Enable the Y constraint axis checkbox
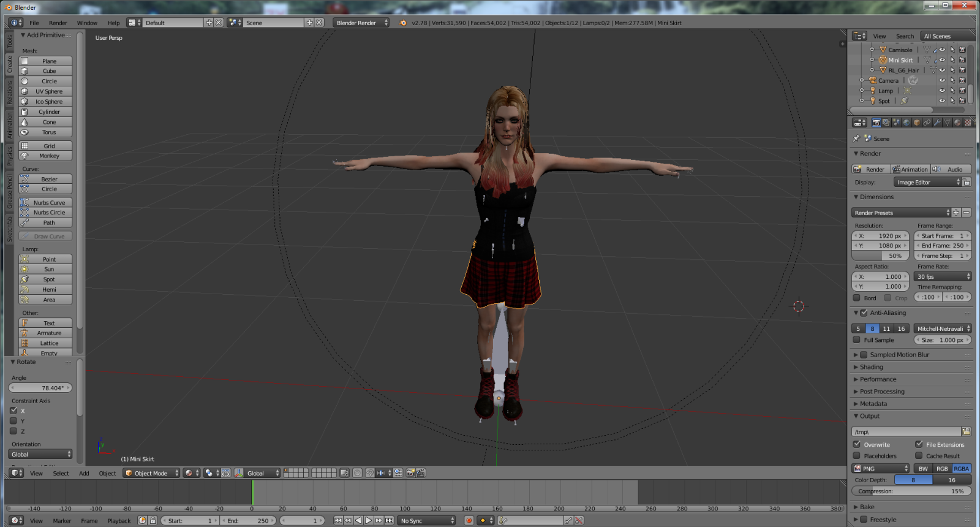Image resolution: width=980 pixels, height=527 pixels. 13,420
